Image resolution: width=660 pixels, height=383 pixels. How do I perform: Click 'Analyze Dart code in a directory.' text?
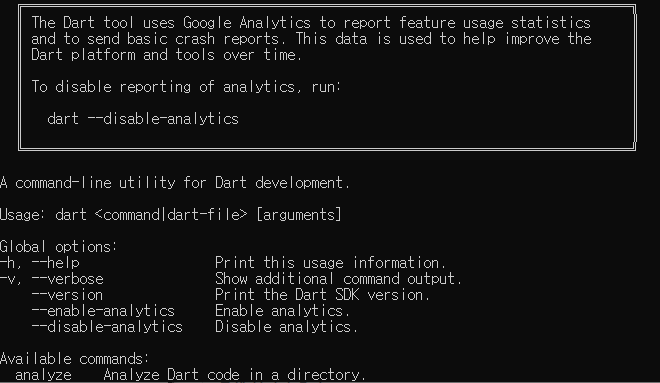coord(234,375)
